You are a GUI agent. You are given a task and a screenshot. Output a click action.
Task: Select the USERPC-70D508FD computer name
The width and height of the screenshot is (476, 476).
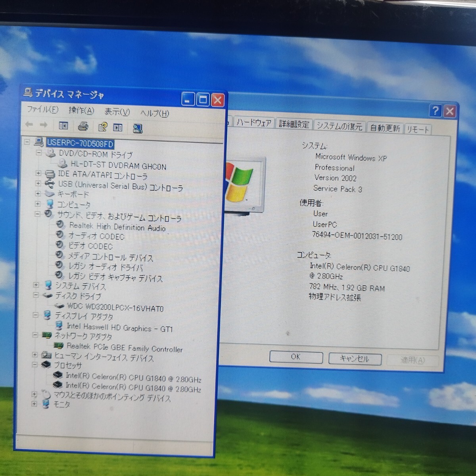[80, 143]
